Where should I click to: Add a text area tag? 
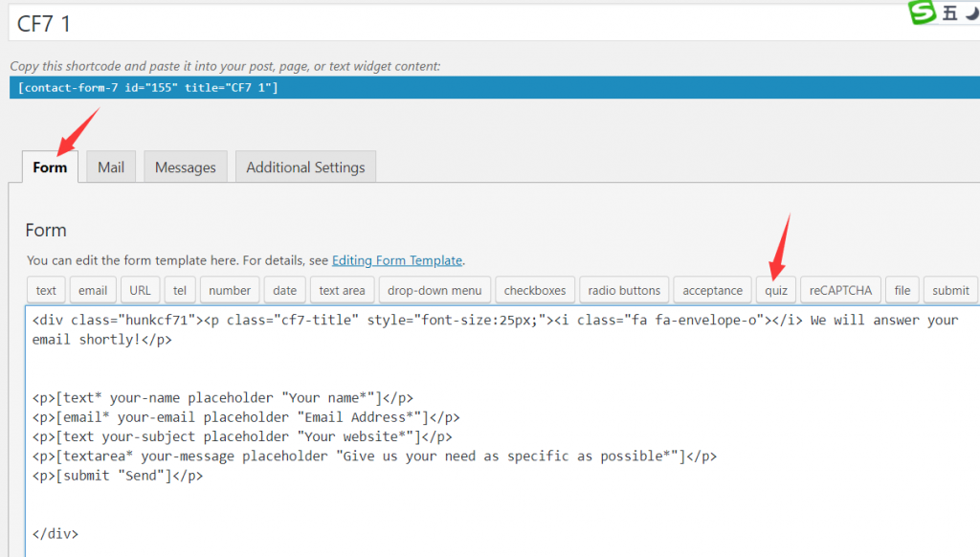[342, 290]
